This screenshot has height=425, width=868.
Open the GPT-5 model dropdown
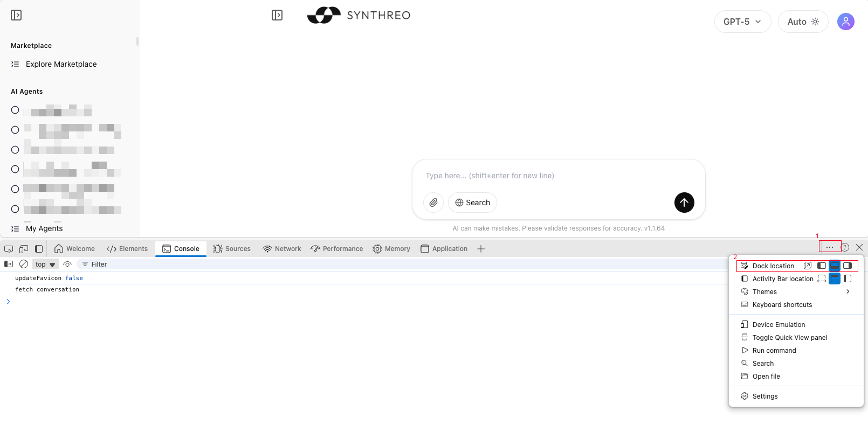(742, 22)
